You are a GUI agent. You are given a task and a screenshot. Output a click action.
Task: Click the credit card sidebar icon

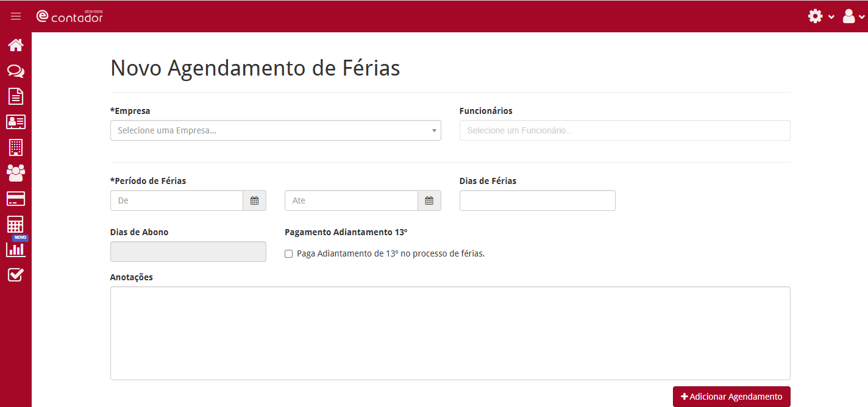click(16, 199)
